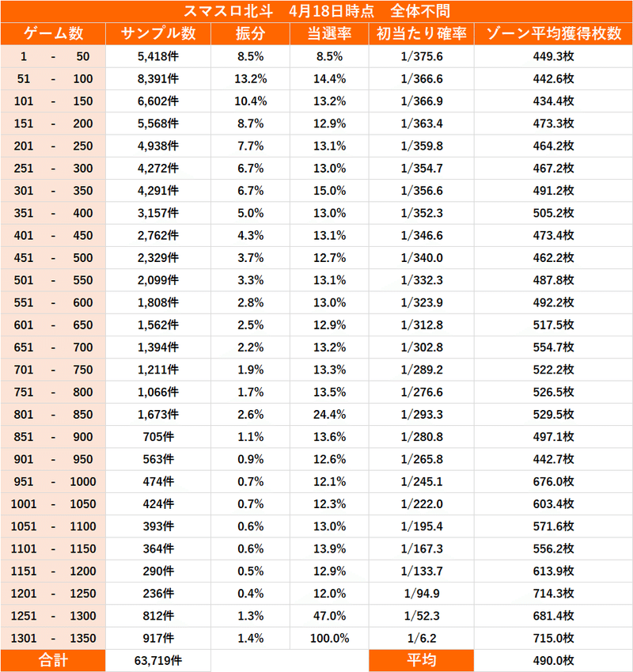
Task: Click the 1/289.2 probability cell
Action: 422,370
